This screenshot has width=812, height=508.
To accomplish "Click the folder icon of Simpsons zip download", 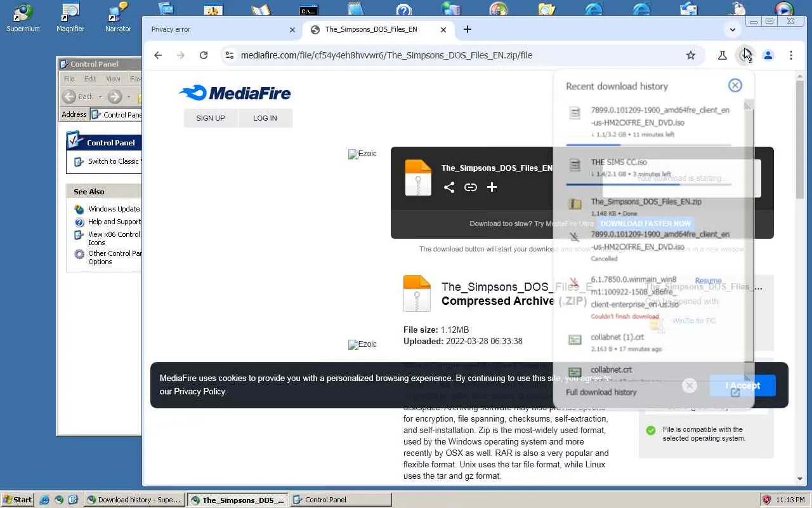I will 575,204.
